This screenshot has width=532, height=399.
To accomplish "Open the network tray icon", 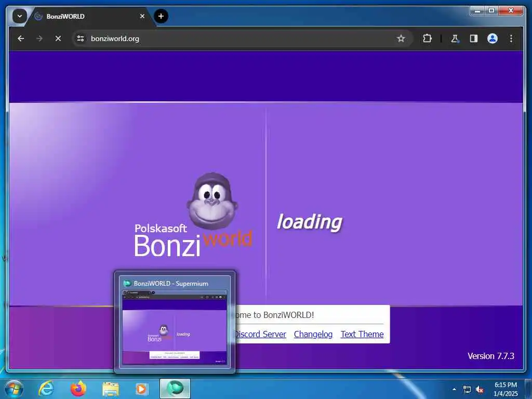I will coord(467,390).
